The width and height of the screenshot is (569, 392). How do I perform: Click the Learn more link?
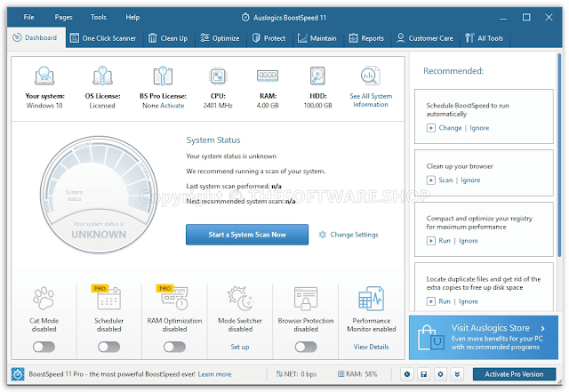click(214, 374)
